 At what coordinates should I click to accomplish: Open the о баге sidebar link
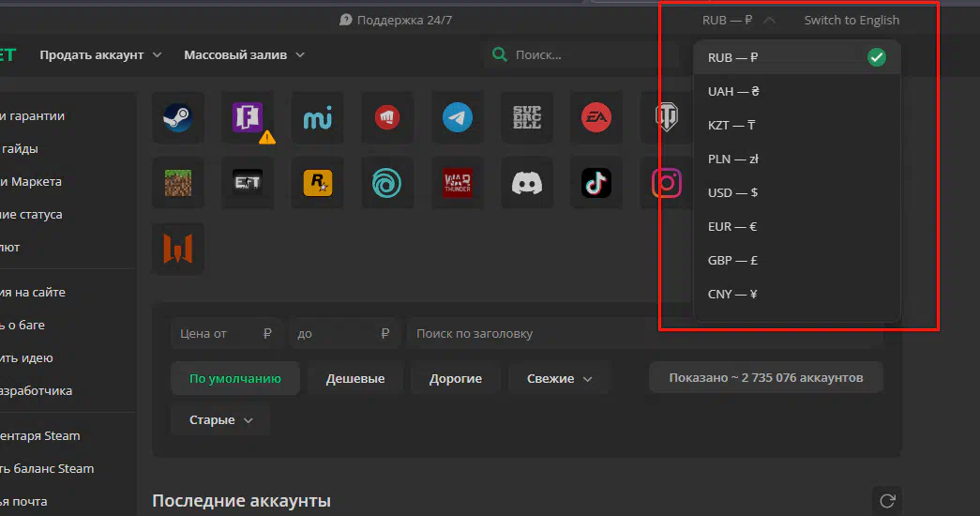coord(23,326)
